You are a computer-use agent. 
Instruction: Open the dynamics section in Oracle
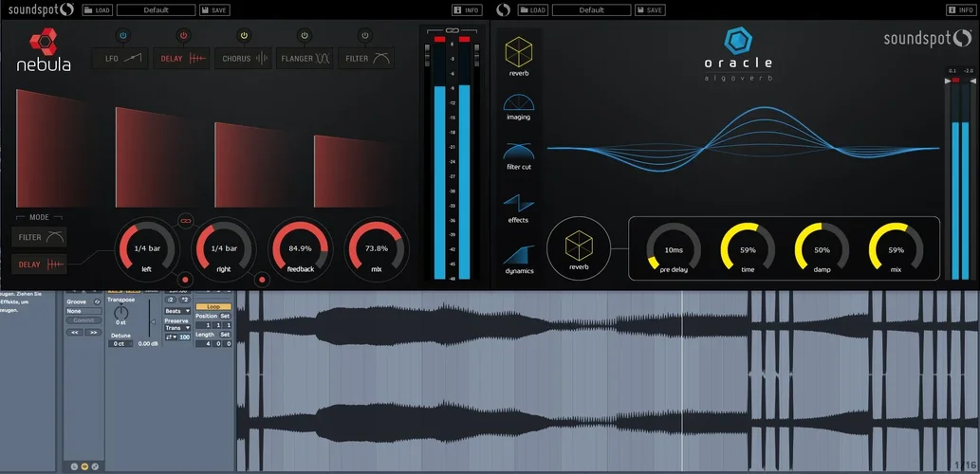pos(518,254)
